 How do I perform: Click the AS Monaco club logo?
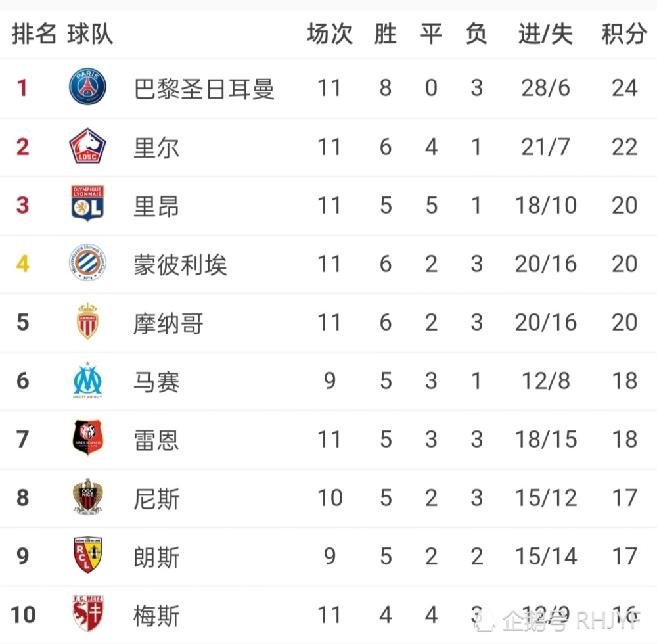point(87,321)
